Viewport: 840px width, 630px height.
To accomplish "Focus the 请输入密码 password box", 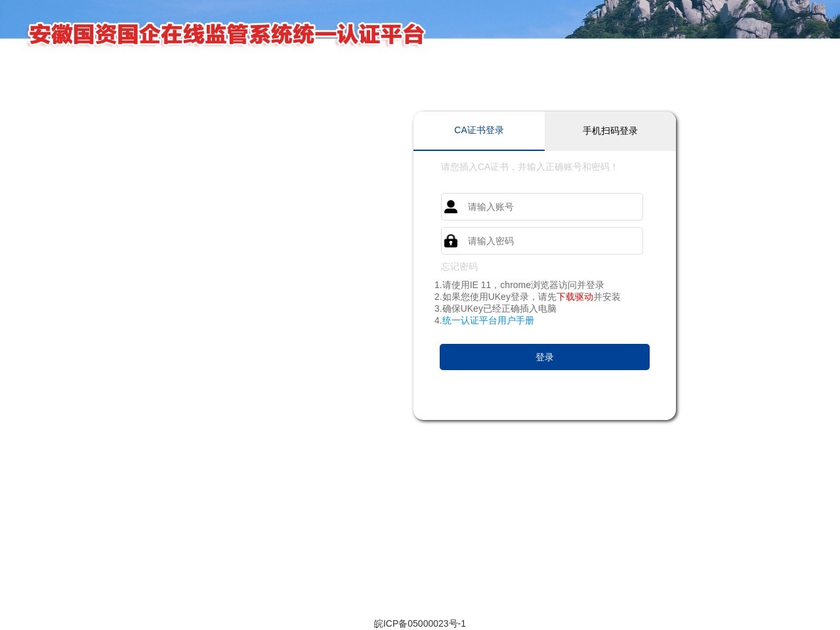I will pyautogui.click(x=551, y=241).
